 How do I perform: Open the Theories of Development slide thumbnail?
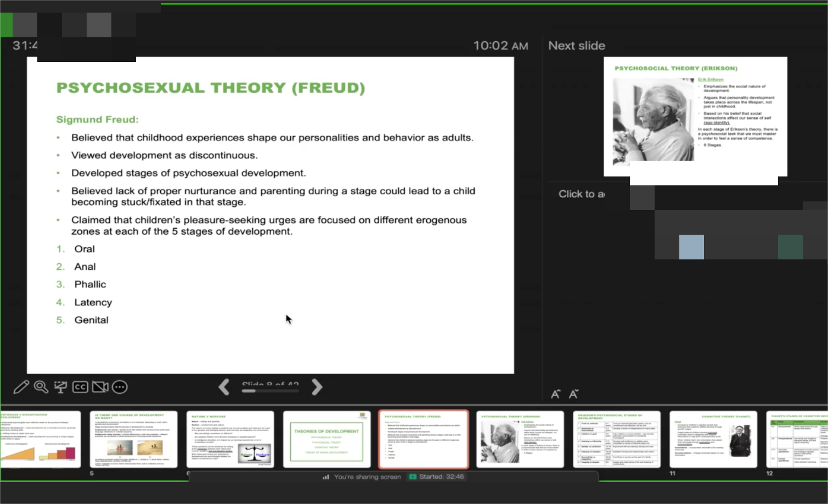326,439
